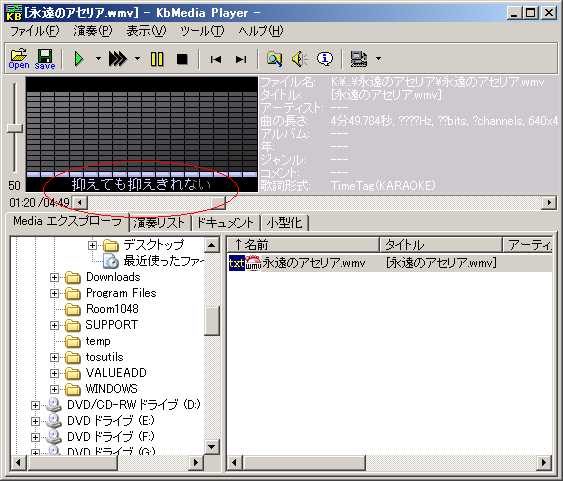563x481 pixels.
Task: Switch to the 小型化 tab
Action: pos(284,223)
